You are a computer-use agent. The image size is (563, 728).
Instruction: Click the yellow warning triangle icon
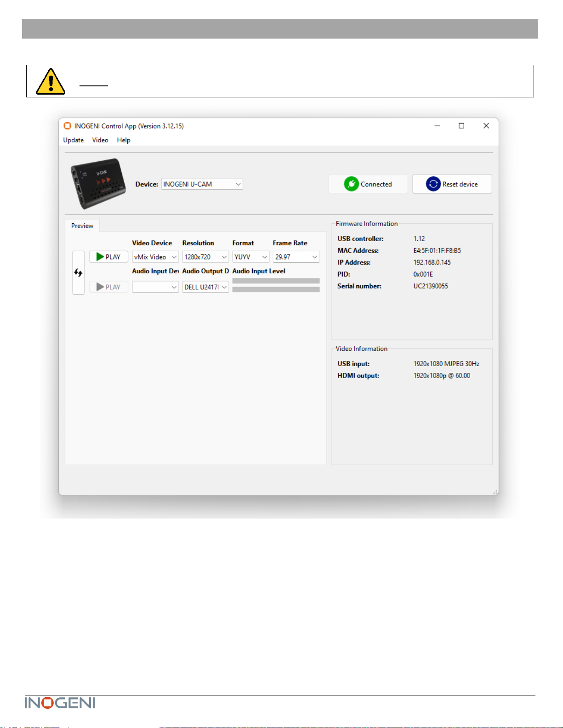point(51,81)
